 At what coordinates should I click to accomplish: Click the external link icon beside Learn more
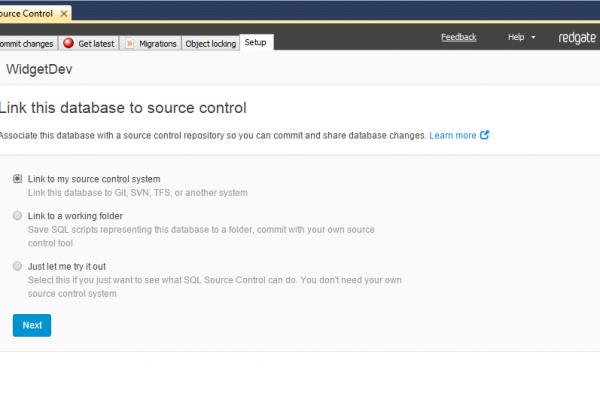click(484, 135)
